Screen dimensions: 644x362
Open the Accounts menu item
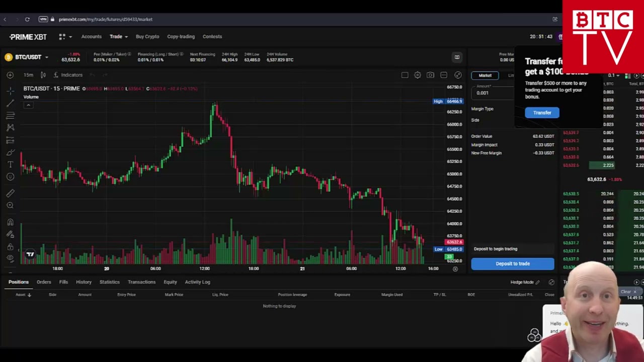[x=91, y=36]
